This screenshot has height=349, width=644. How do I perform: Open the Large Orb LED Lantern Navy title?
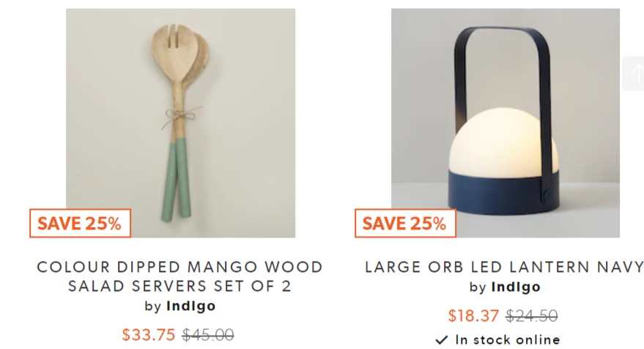[x=504, y=267]
